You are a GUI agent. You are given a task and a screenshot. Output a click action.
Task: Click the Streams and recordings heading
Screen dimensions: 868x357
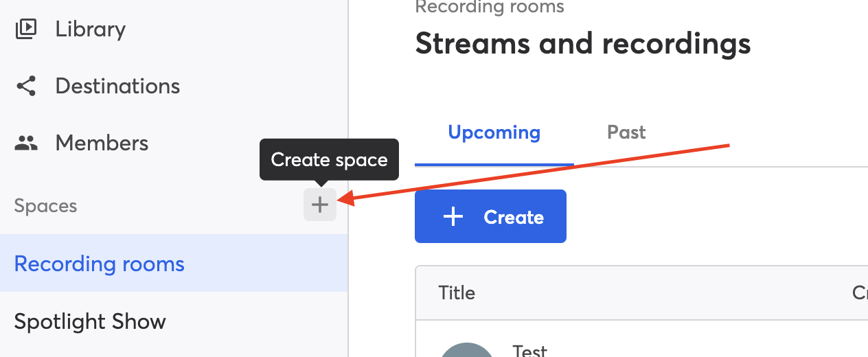point(583,43)
